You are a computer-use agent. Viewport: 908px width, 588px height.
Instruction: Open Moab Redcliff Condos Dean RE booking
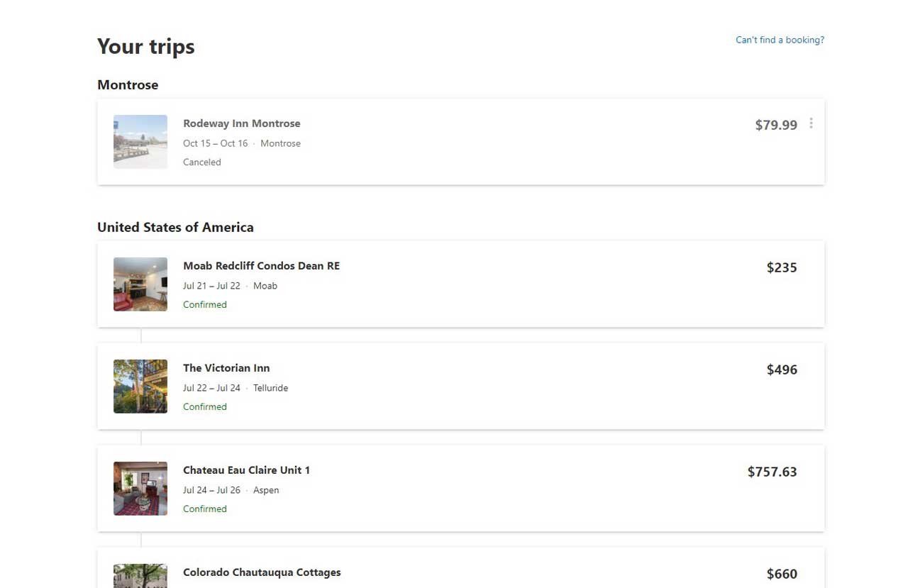point(261,266)
